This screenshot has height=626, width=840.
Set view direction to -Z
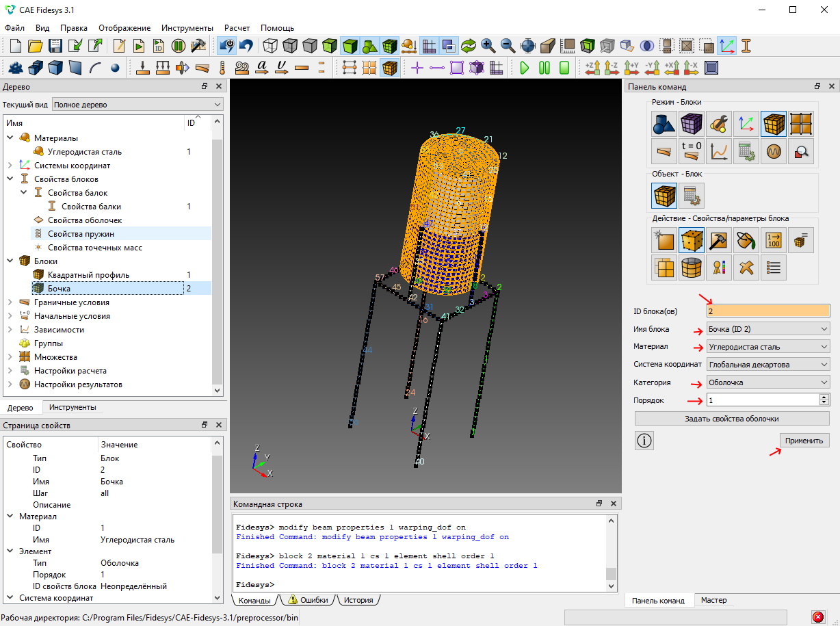click(x=612, y=68)
